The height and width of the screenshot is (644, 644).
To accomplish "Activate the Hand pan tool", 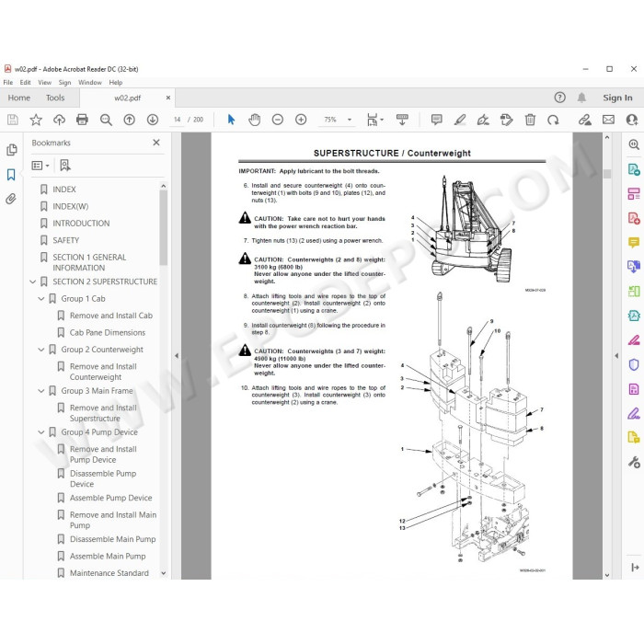I will (255, 120).
